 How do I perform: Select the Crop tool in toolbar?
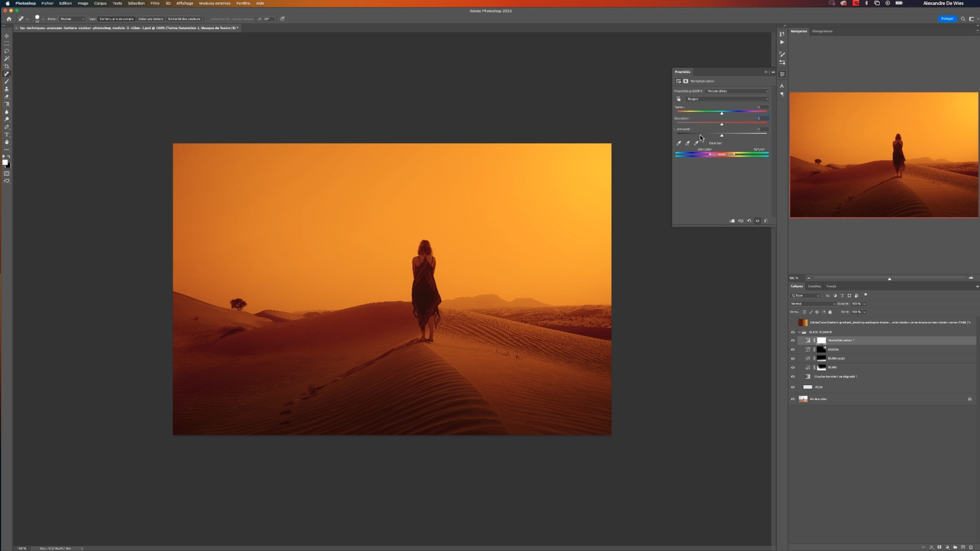(6, 66)
